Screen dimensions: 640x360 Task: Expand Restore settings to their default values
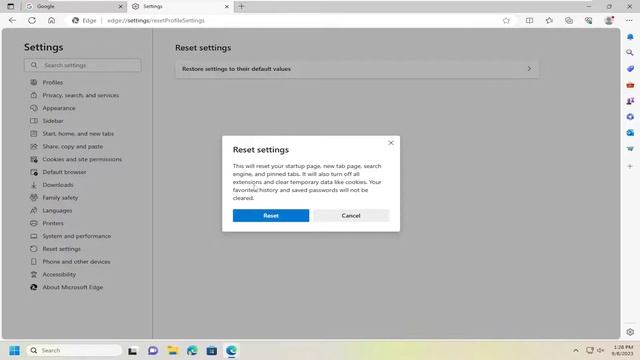(x=356, y=69)
